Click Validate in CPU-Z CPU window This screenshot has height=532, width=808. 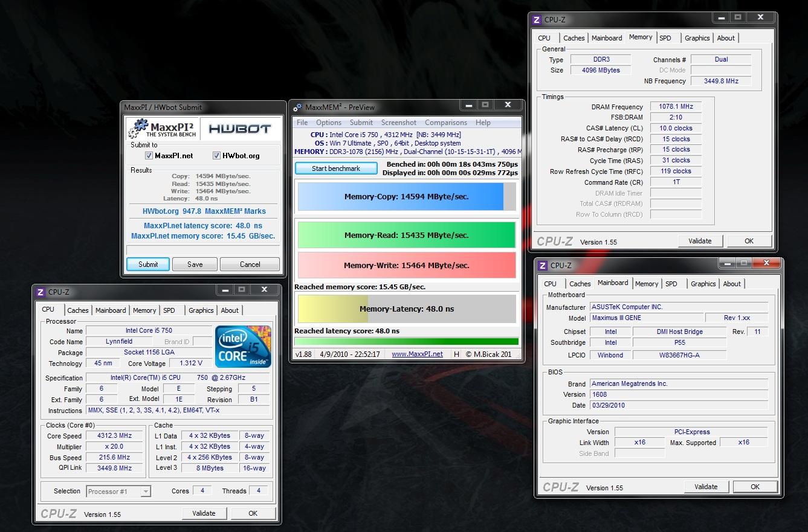coord(204,513)
